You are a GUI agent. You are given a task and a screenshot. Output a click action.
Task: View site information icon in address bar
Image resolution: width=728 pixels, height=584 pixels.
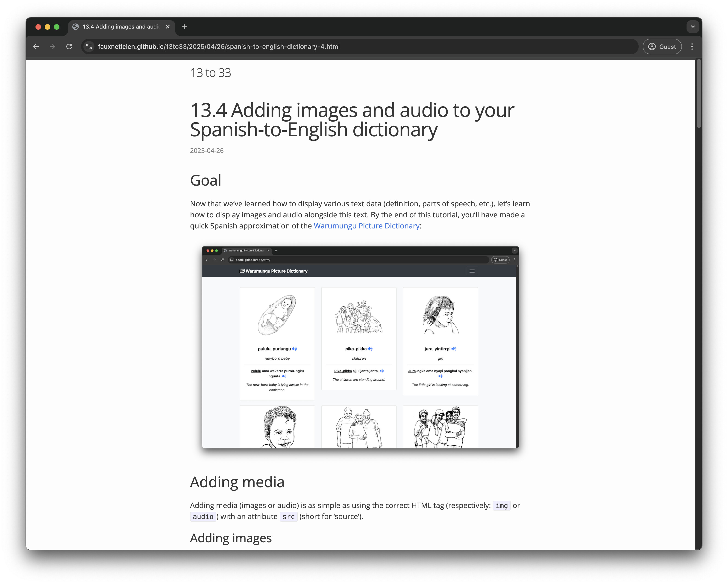pyautogui.click(x=89, y=47)
